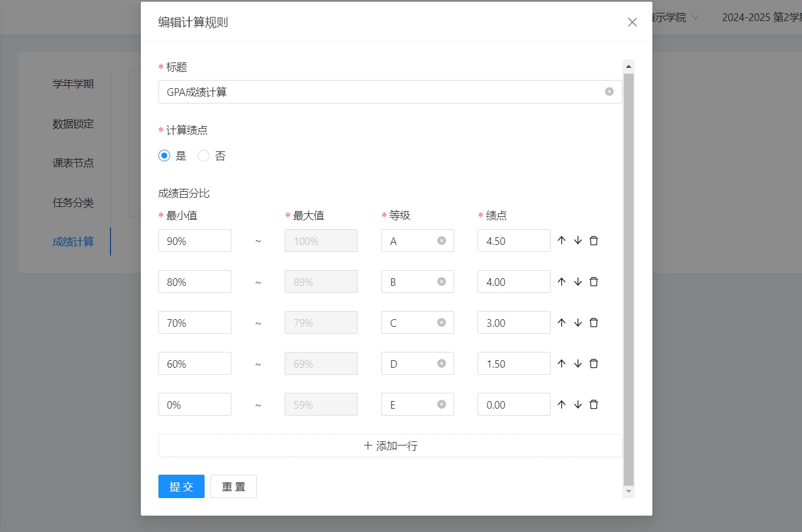Delete the grade A row
Image resolution: width=802 pixels, height=532 pixels.
click(593, 241)
